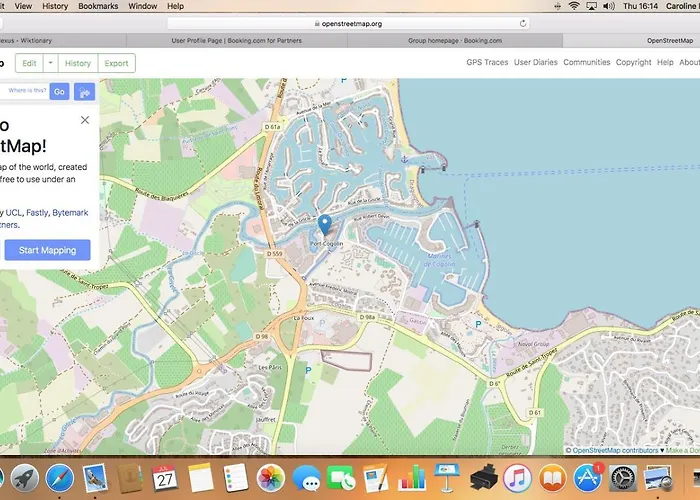The height and width of the screenshot is (500, 700).
Task: Open the App Store with the notification badge
Action: click(588, 478)
